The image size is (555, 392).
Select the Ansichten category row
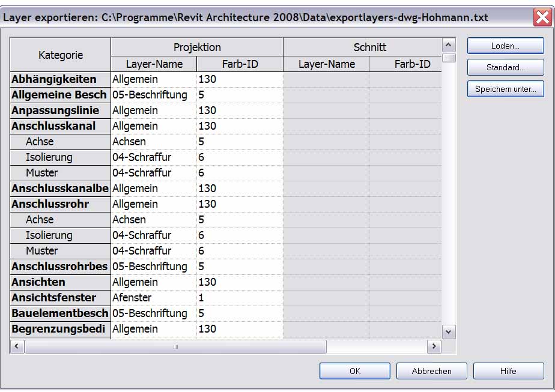click(61, 282)
